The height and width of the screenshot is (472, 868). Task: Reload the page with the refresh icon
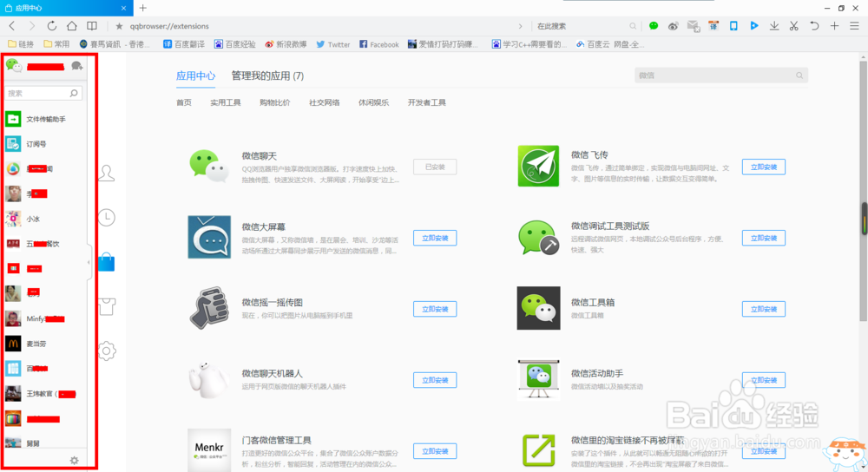click(51, 26)
